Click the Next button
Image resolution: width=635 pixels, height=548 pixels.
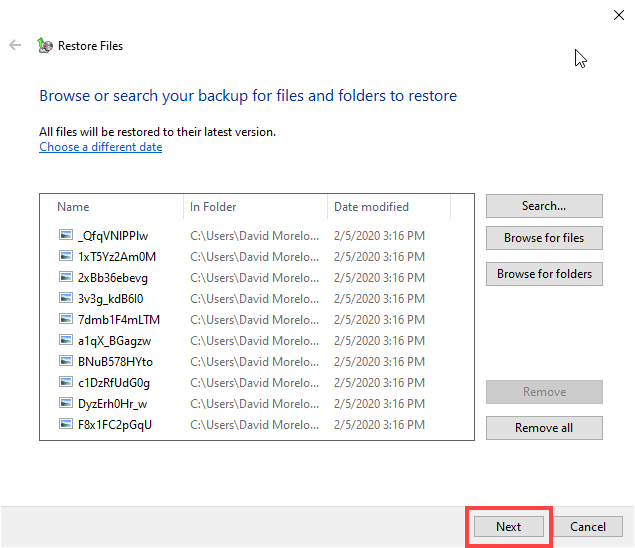[x=509, y=527]
